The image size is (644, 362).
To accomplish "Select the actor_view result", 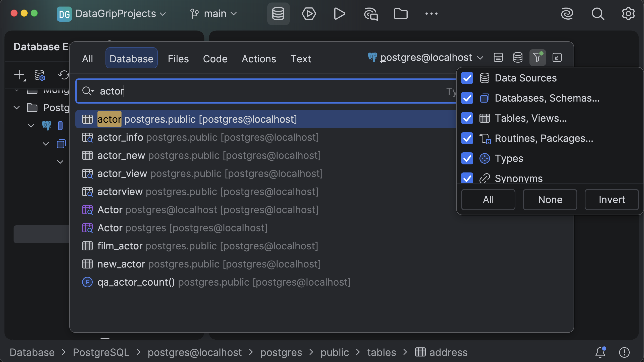I will point(266,173).
